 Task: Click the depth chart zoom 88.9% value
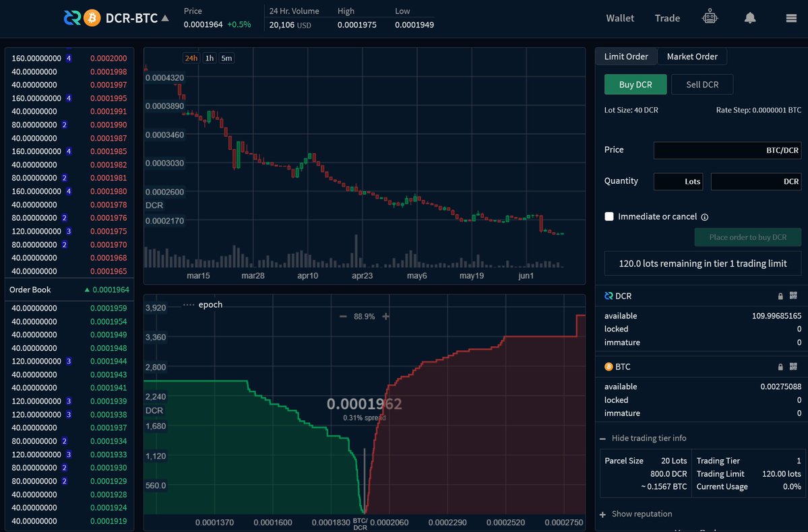[x=365, y=317]
